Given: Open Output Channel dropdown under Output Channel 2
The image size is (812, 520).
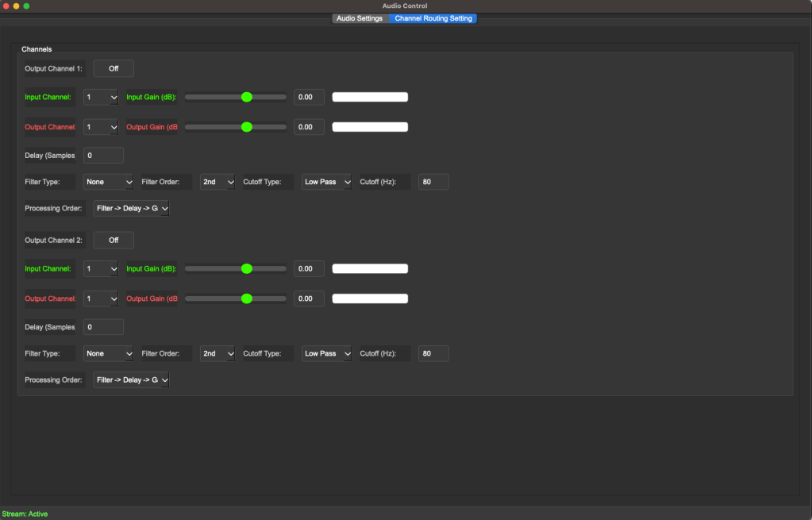Looking at the screenshot, I should (x=102, y=299).
